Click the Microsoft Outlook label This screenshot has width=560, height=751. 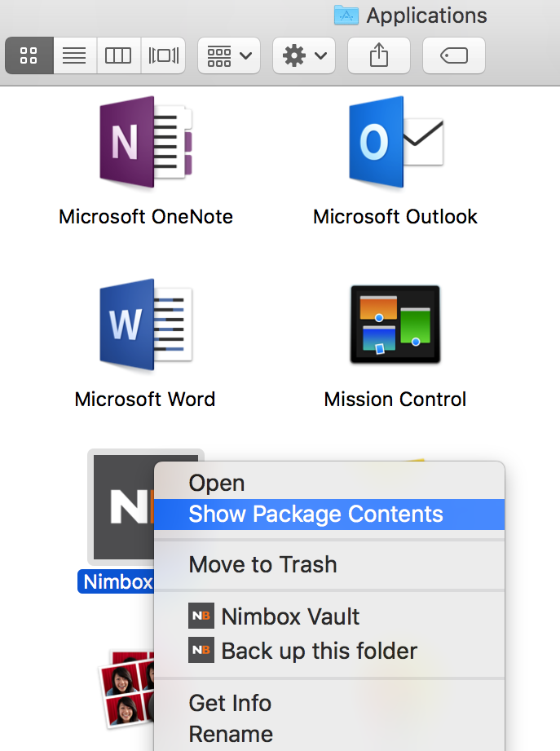(395, 217)
